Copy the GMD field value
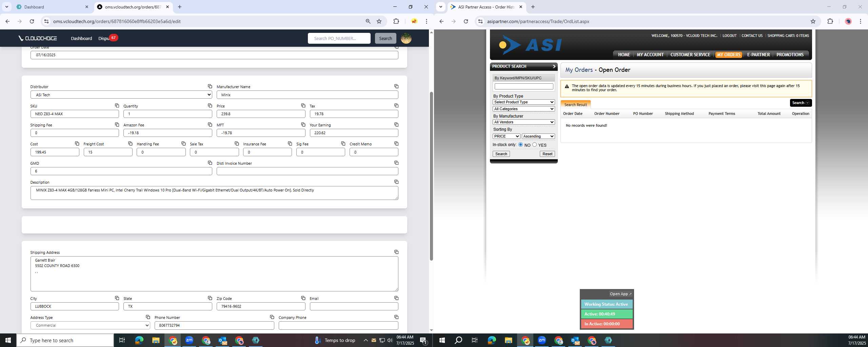Image resolution: width=868 pixels, height=347 pixels. coord(210,163)
